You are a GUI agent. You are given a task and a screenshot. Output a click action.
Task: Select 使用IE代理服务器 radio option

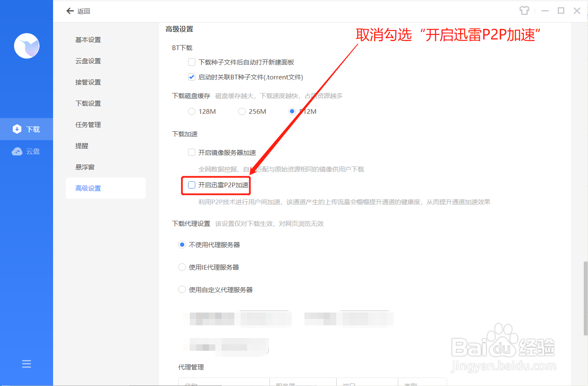[x=182, y=267]
